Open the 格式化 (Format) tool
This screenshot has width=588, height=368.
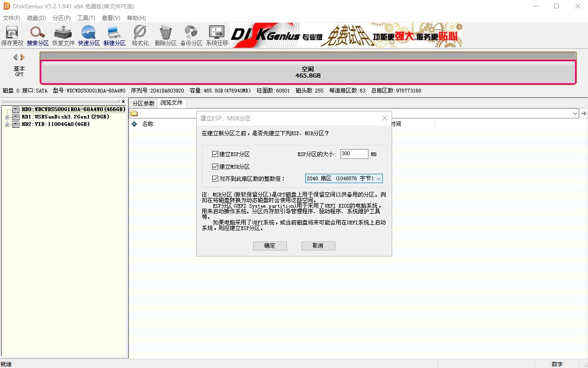click(x=140, y=34)
